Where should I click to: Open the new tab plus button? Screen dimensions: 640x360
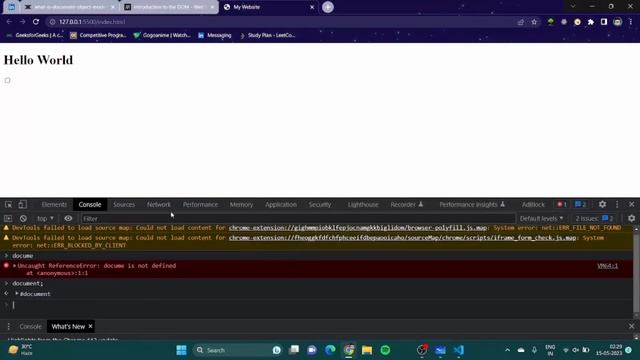click(327, 7)
